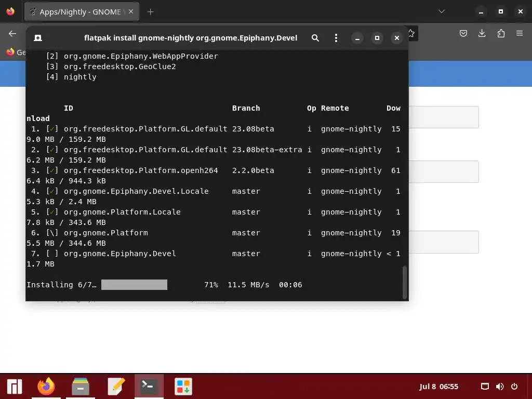
Task: Open software store taskbar icon
Action: tap(183, 387)
